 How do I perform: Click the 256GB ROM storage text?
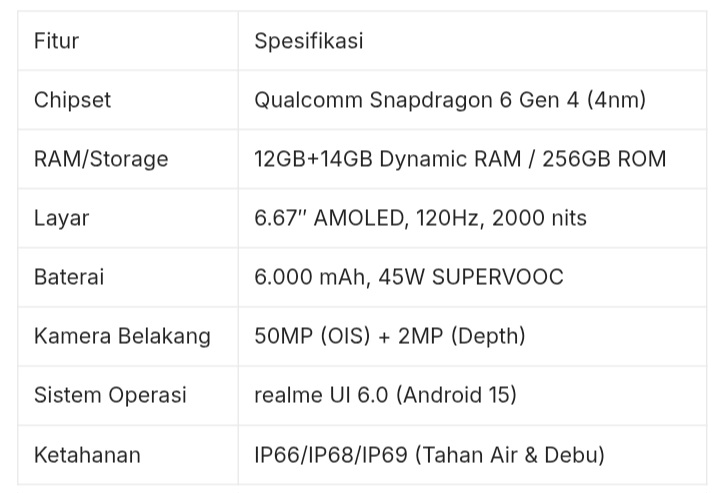pos(604,159)
